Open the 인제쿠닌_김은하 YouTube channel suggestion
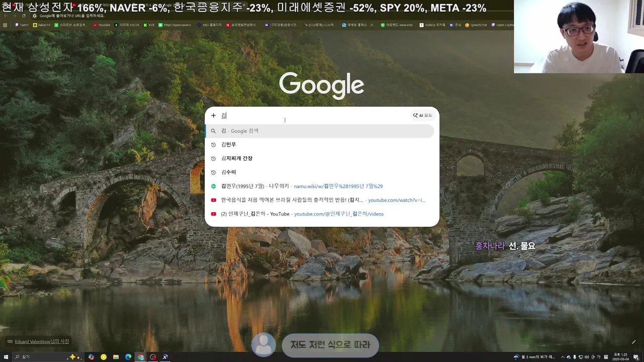The height and width of the screenshot is (362, 644). pyautogui.click(x=319, y=214)
